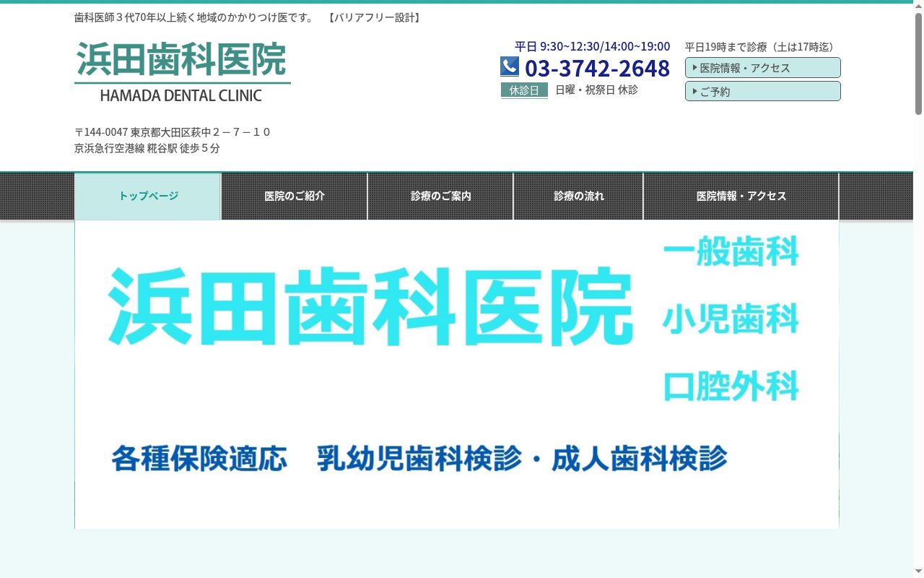Click text 平日 9:30~12:30/14:00~19:00

[592, 46]
